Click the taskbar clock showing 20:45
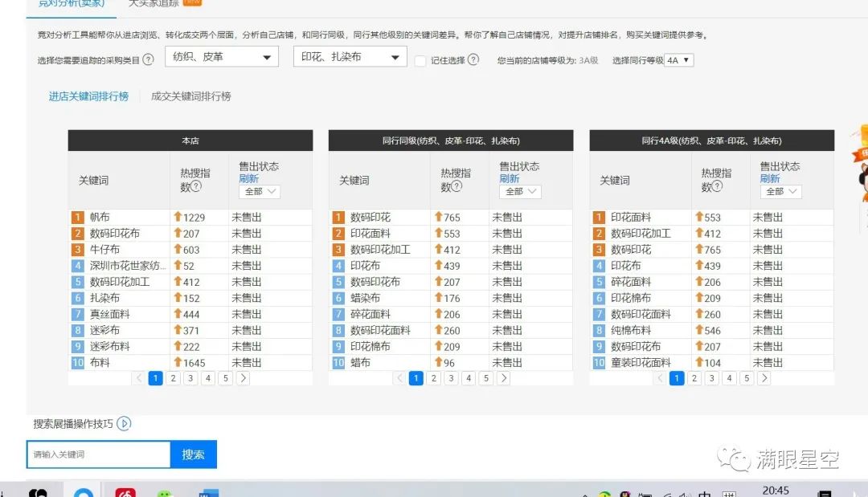 tap(776, 491)
